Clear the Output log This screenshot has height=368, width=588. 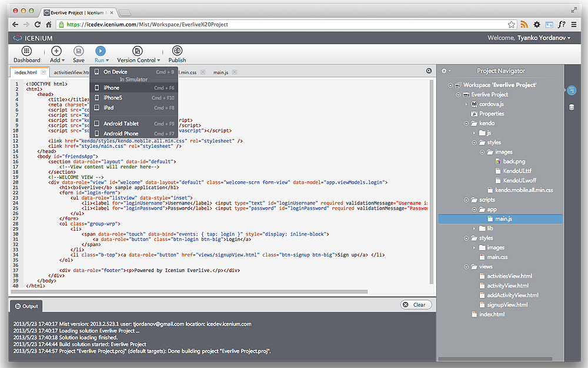416,305
